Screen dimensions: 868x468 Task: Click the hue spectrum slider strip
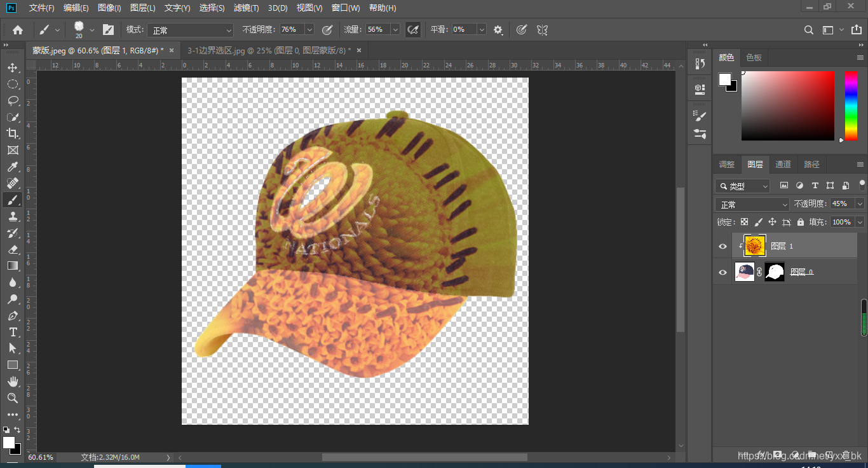[851, 106]
